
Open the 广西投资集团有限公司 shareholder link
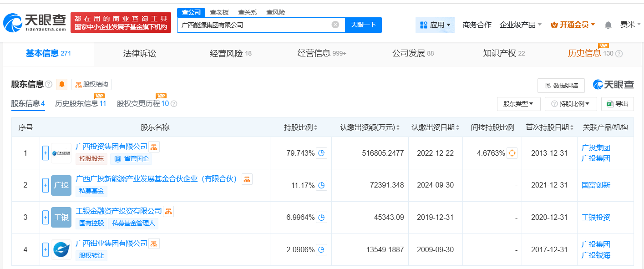(x=112, y=147)
